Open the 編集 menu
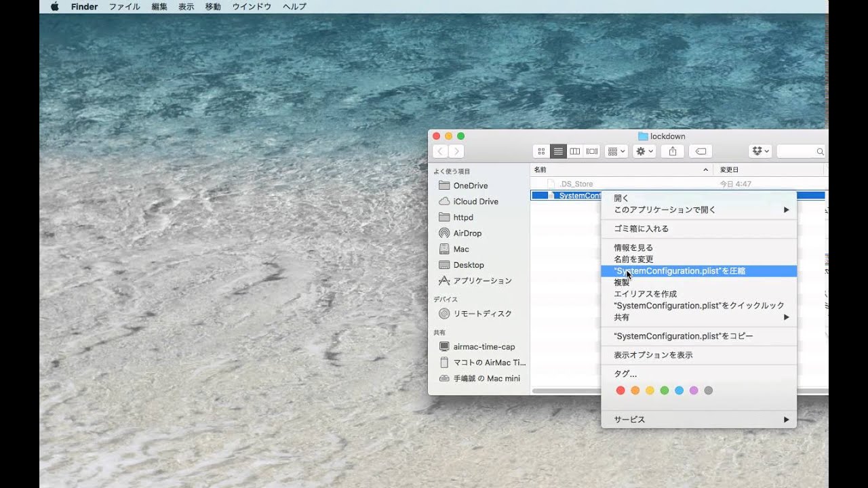This screenshot has width=868, height=488. tap(159, 7)
